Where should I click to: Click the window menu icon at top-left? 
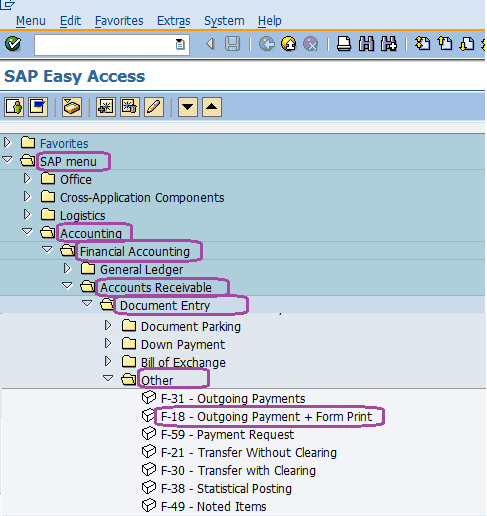7,5
